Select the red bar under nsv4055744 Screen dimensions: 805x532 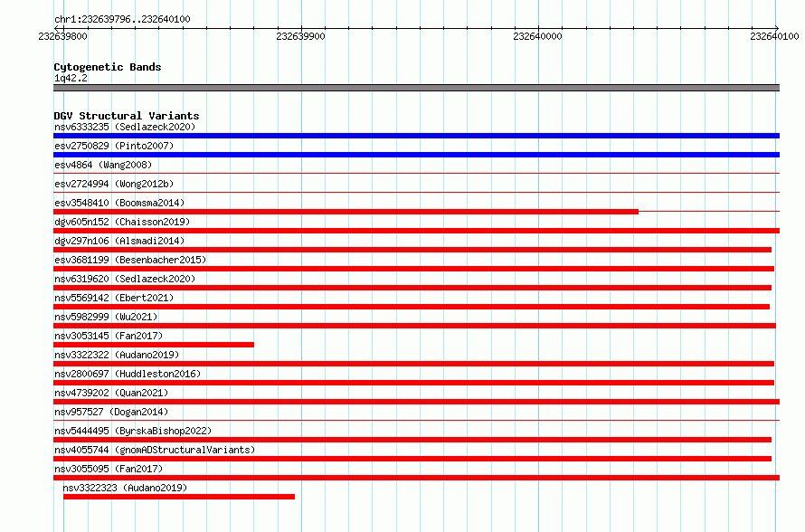[412, 459]
